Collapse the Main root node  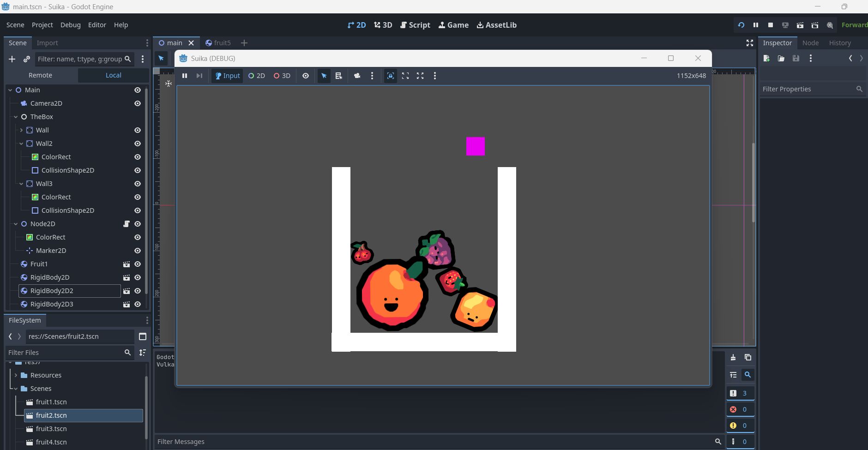point(10,90)
